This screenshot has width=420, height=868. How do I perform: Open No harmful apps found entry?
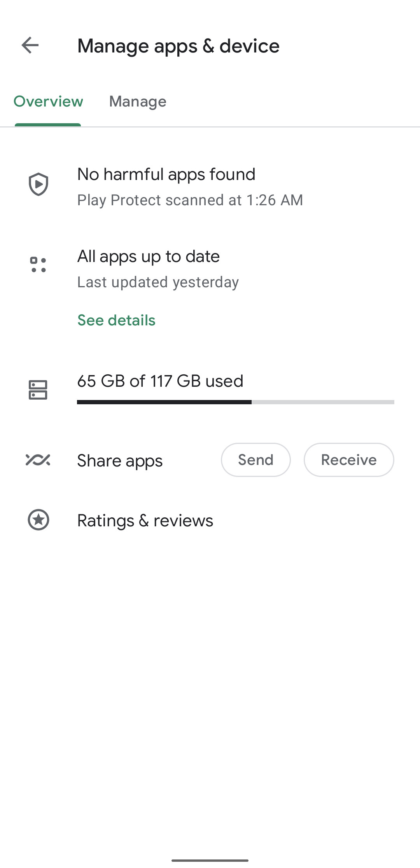click(210, 186)
